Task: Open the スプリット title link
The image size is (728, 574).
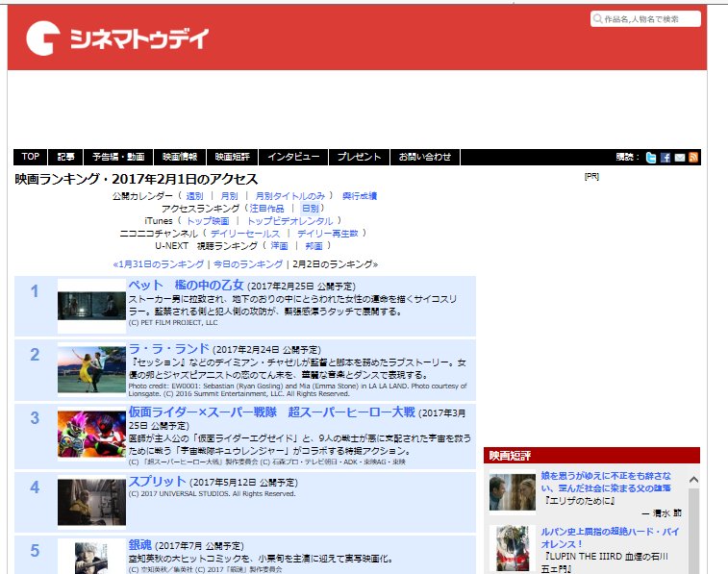Action: pos(158,481)
